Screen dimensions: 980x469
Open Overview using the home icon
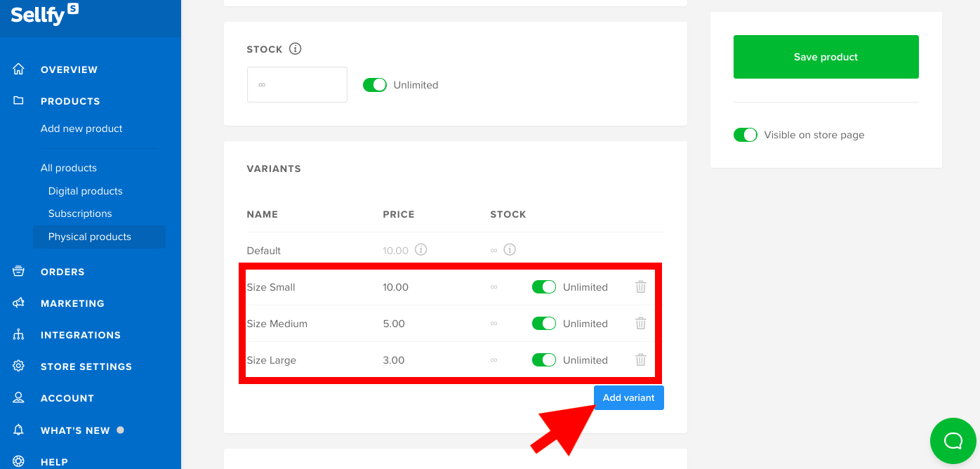[20, 69]
